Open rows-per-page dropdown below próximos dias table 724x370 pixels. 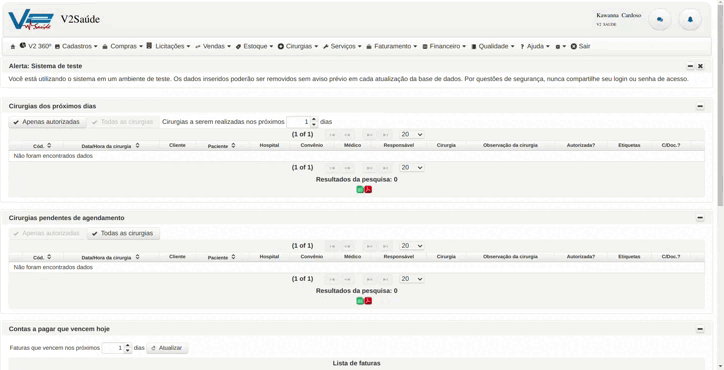[412, 167]
